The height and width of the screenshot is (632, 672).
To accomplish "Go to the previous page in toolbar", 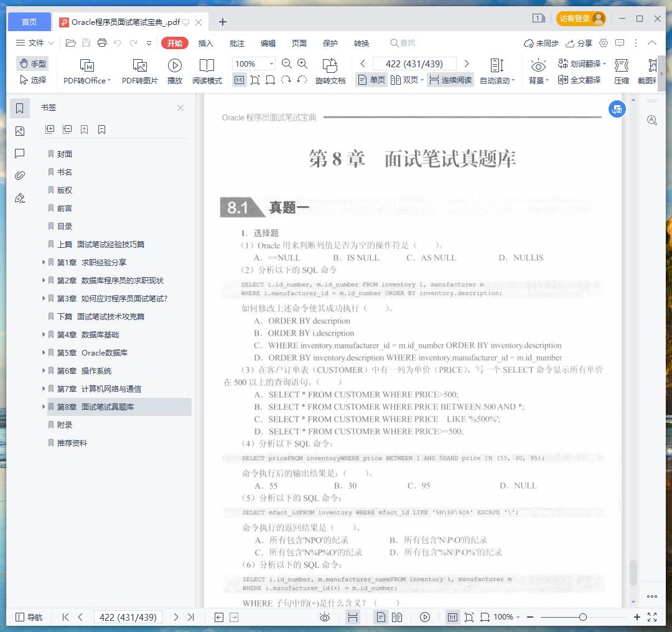I will (x=363, y=64).
